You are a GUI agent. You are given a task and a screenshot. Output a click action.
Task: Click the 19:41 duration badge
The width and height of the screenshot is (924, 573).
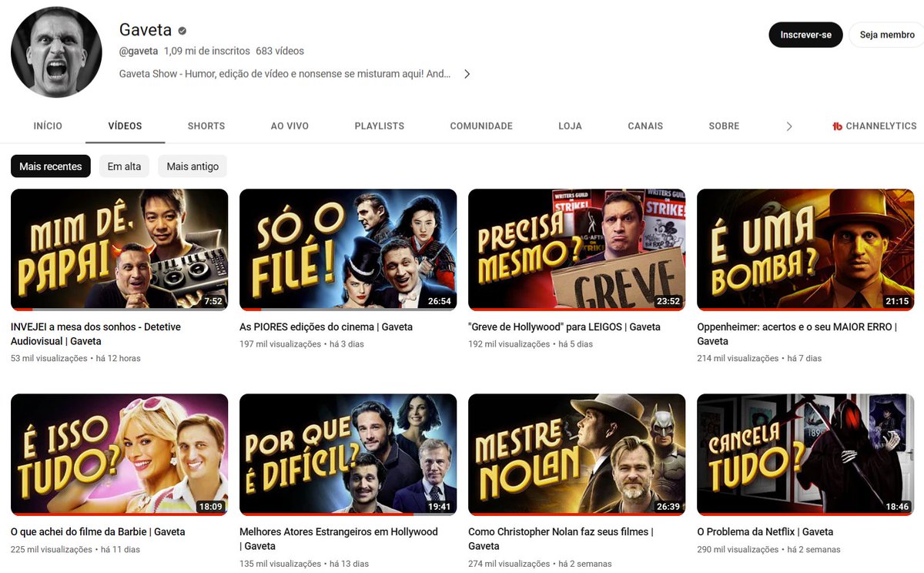click(x=440, y=507)
